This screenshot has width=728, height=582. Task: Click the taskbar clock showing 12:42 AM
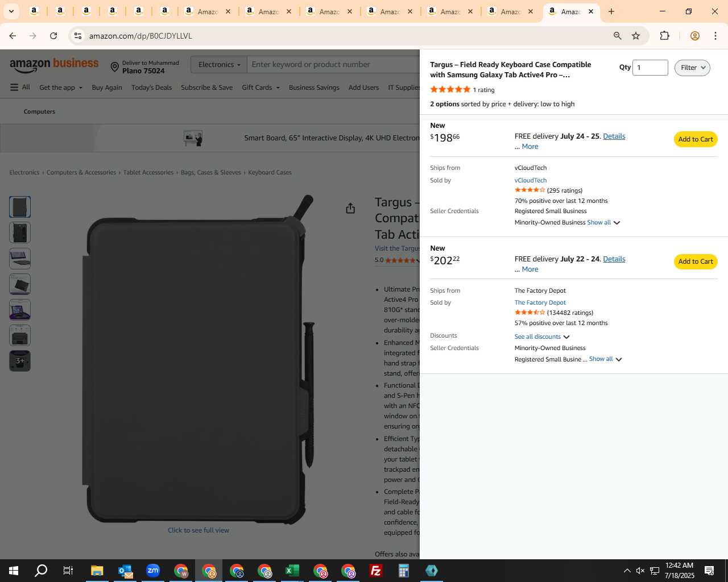pyautogui.click(x=680, y=571)
